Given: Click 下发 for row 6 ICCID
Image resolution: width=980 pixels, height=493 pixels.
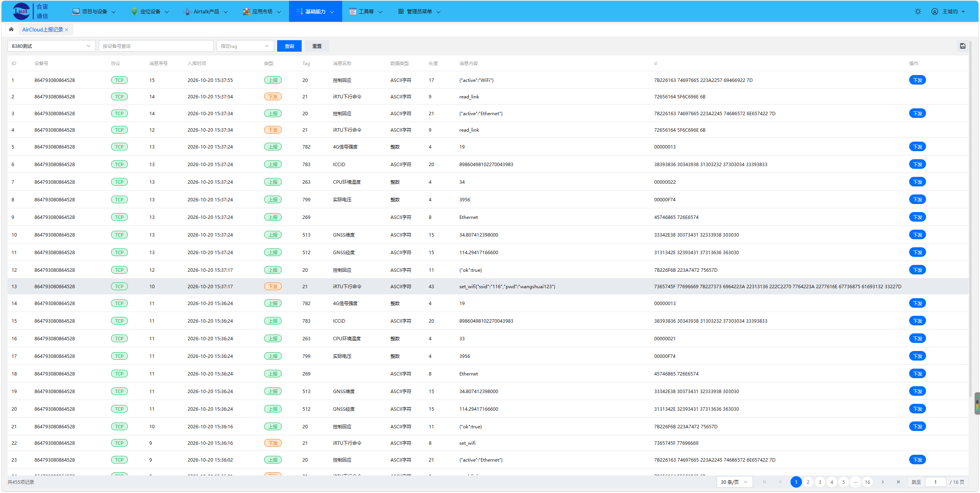Looking at the screenshot, I should 917,164.
